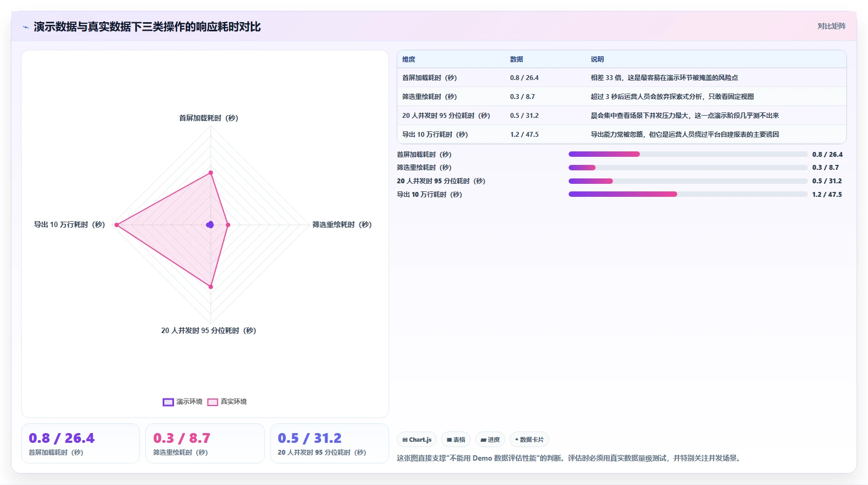
Task: Click the progress row value 0.8 / 26.4
Action: click(x=827, y=155)
